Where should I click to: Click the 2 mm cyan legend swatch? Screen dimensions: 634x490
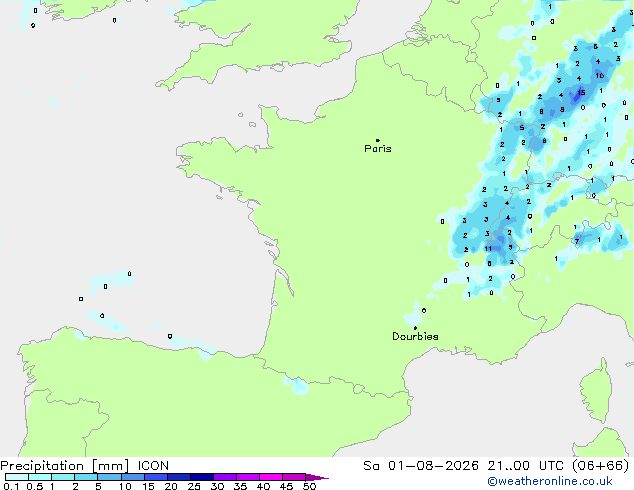pyautogui.click(x=86, y=477)
